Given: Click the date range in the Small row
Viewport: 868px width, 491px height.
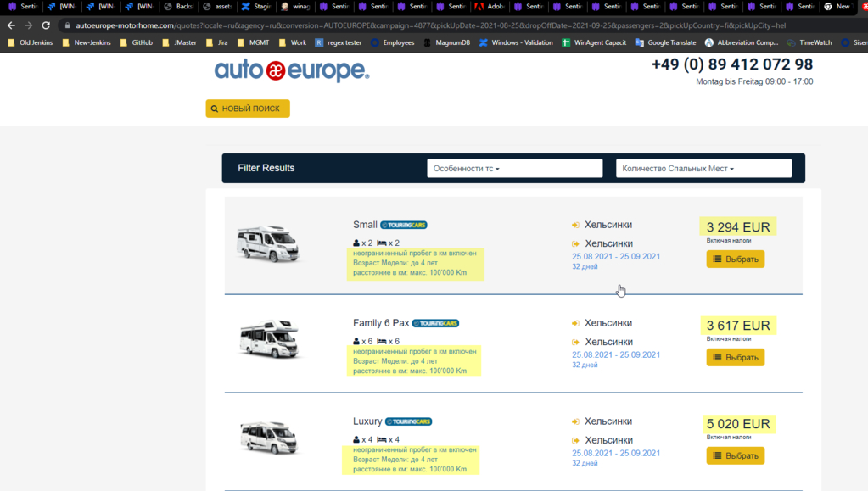Looking at the screenshot, I should point(615,257).
